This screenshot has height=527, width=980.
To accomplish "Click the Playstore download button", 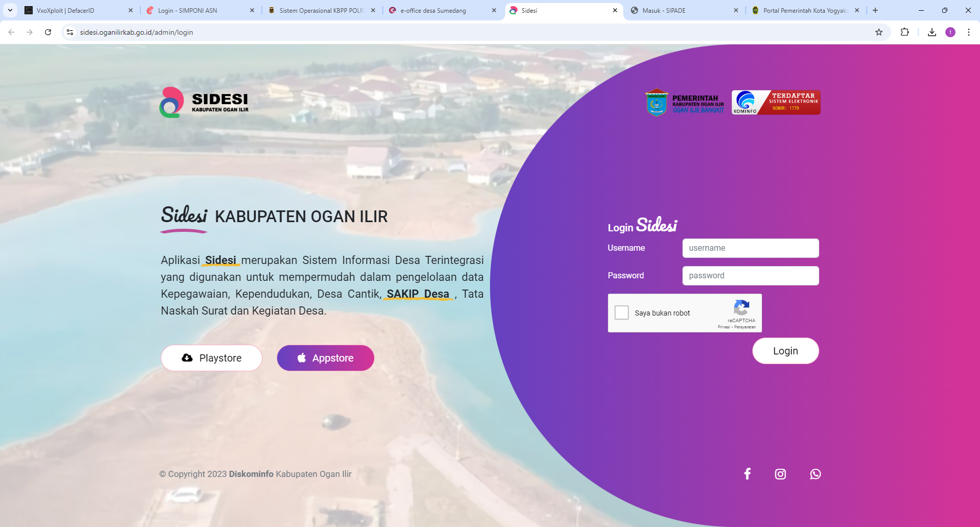I will [x=211, y=358].
